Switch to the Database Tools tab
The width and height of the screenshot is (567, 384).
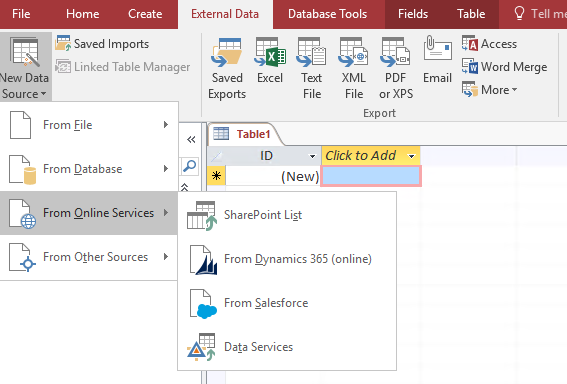327,14
